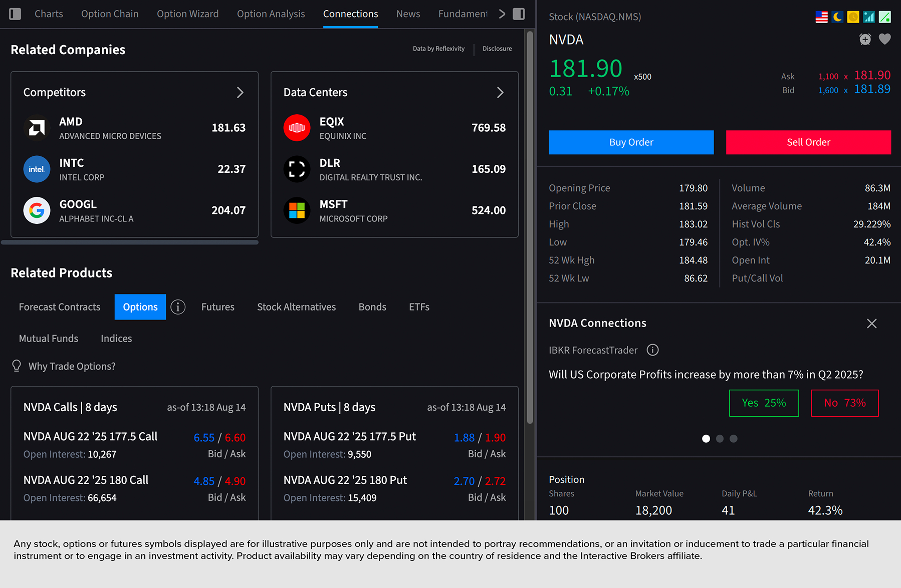
Task: Click the IBKR ForecastTrader info icon
Action: [x=652, y=350]
